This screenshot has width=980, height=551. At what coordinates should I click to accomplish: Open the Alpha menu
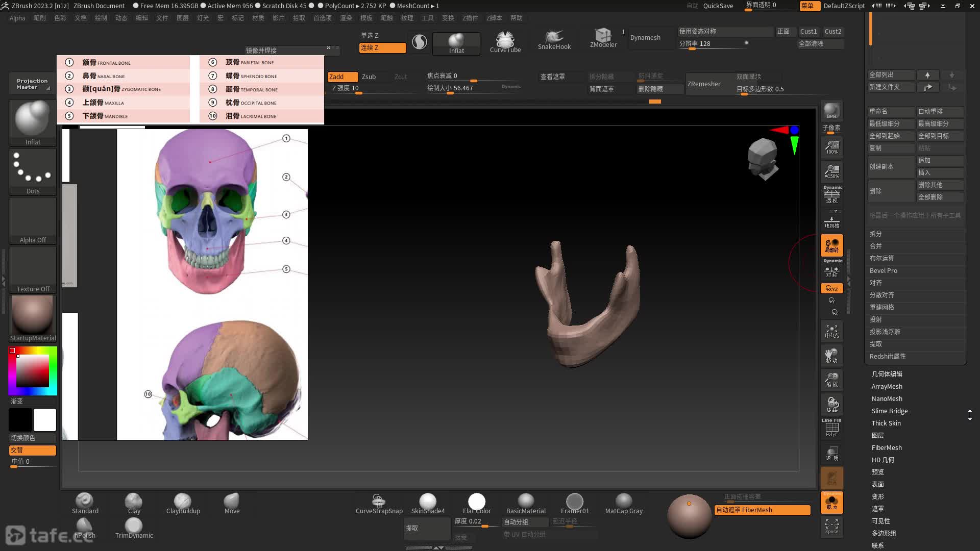(x=17, y=18)
